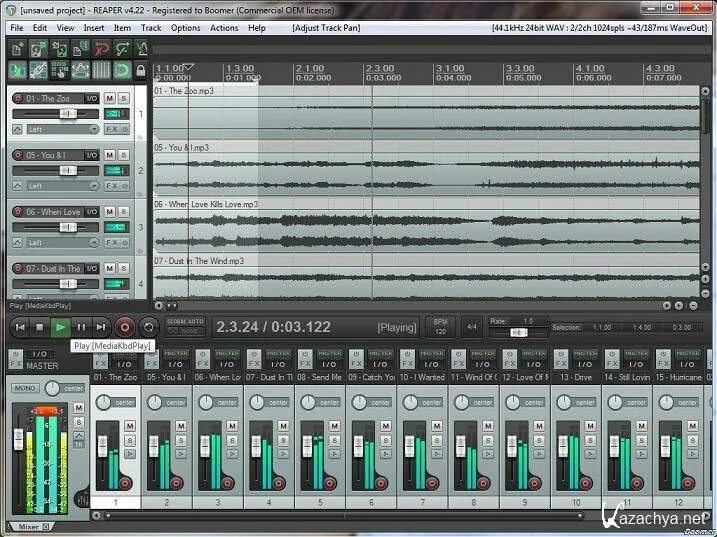Open the Insert menu
The height and width of the screenshot is (537, 717).
tap(94, 28)
